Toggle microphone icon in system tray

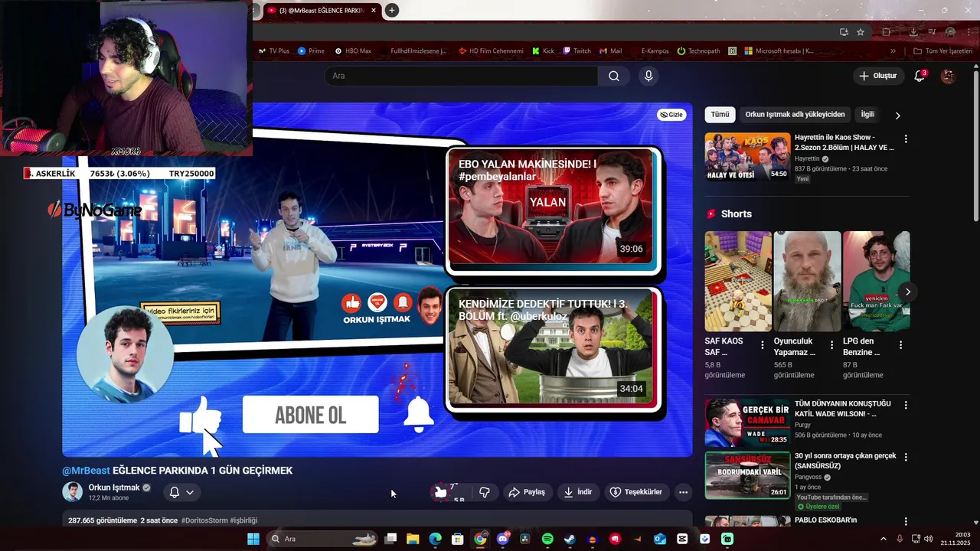click(x=900, y=539)
